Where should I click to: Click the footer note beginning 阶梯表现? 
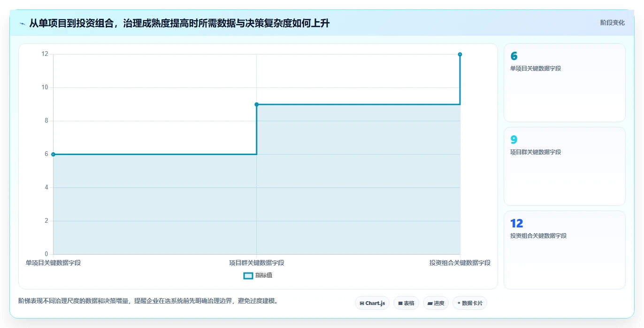[149, 301]
